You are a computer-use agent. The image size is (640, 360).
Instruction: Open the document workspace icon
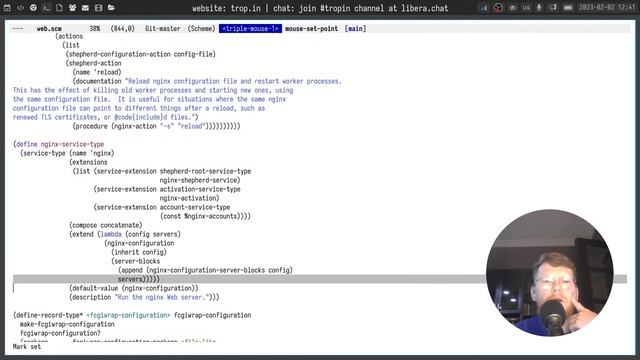59,8
